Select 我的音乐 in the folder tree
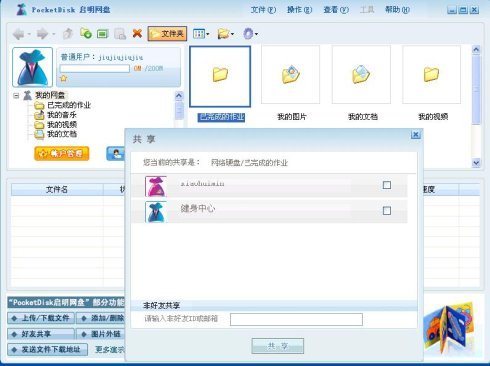 tap(62, 115)
